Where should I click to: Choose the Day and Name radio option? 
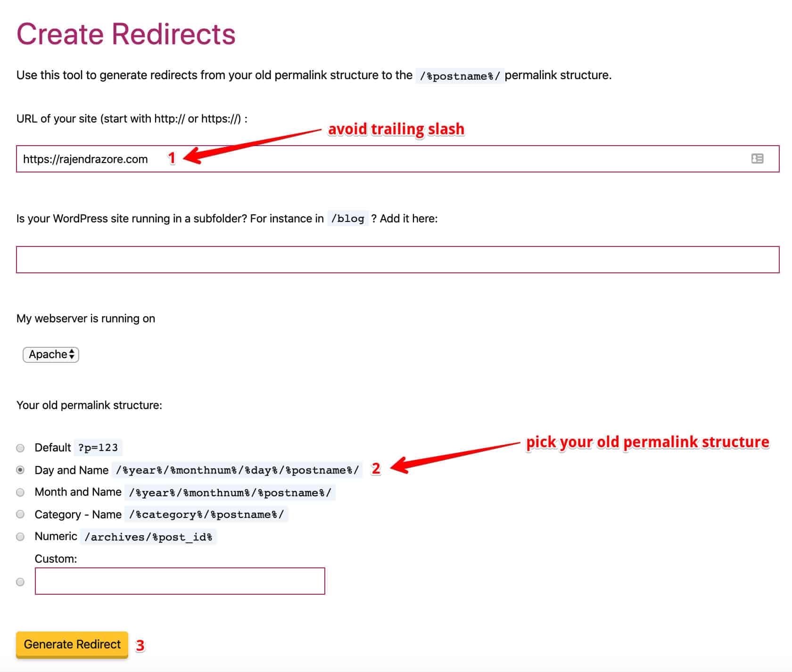[20, 470]
